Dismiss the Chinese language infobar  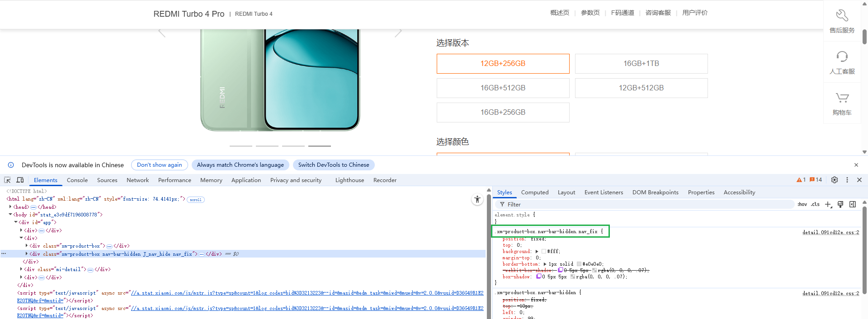click(856, 165)
